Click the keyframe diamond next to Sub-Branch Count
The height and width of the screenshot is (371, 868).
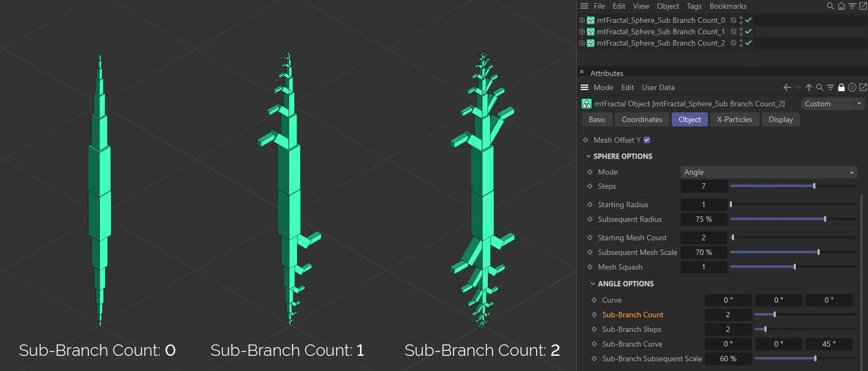[x=594, y=315]
